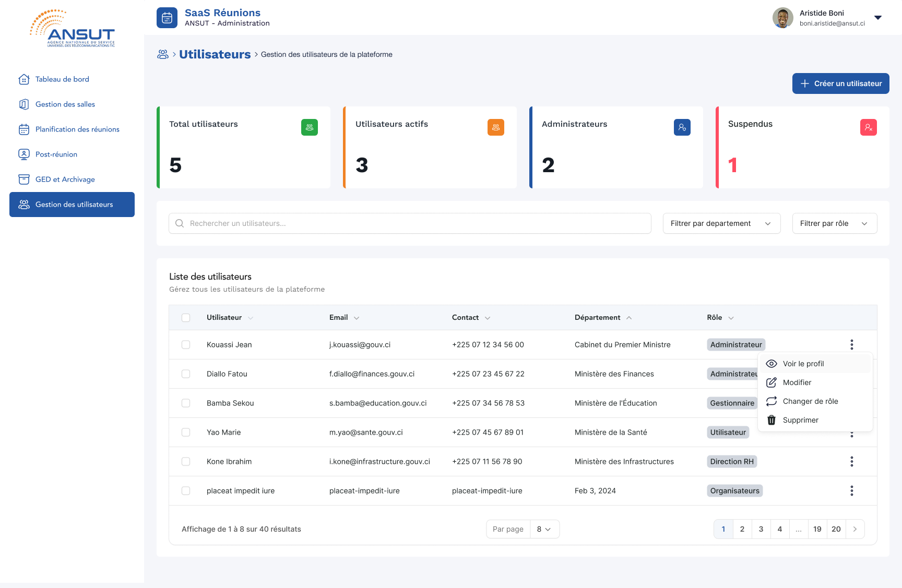Check the box for Yao Marie

tap(186, 433)
